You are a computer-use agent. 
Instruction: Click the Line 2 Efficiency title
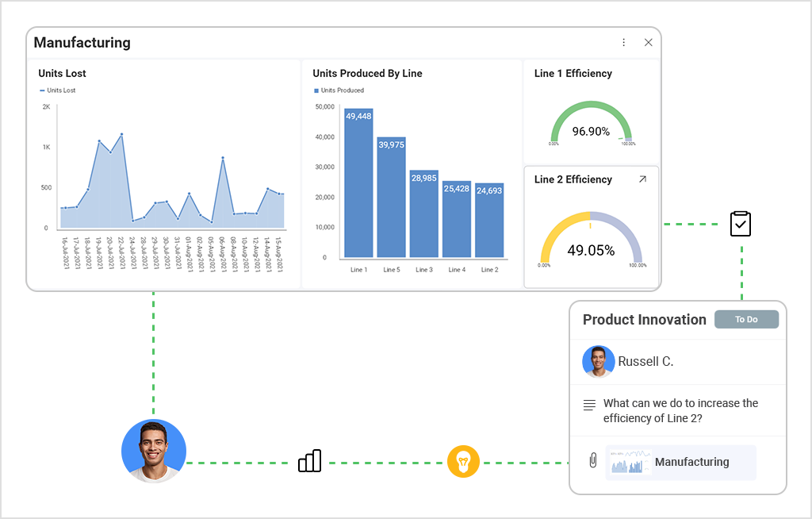click(573, 179)
